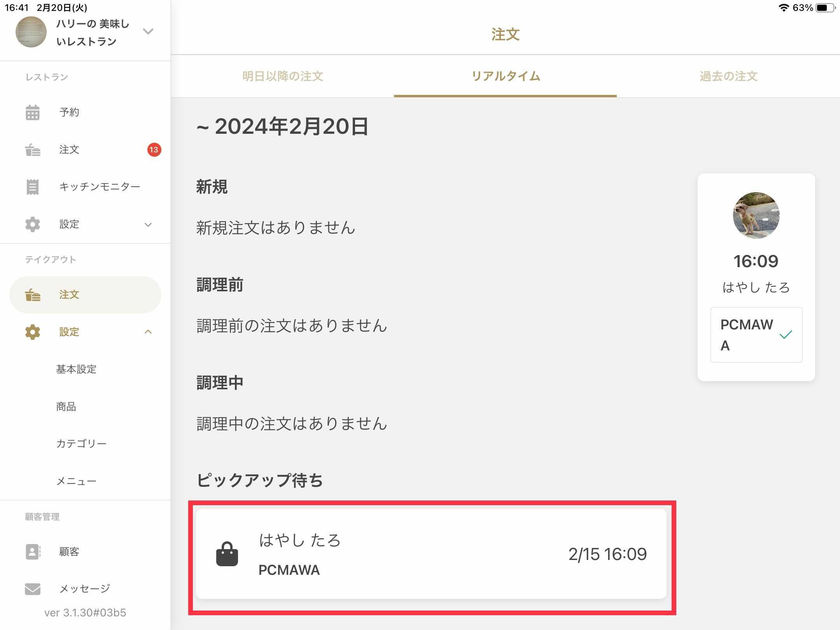Click the restaurant 注文 icon with badge 13
Image resolution: width=840 pixels, height=630 pixels.
[x=33, y=150]
